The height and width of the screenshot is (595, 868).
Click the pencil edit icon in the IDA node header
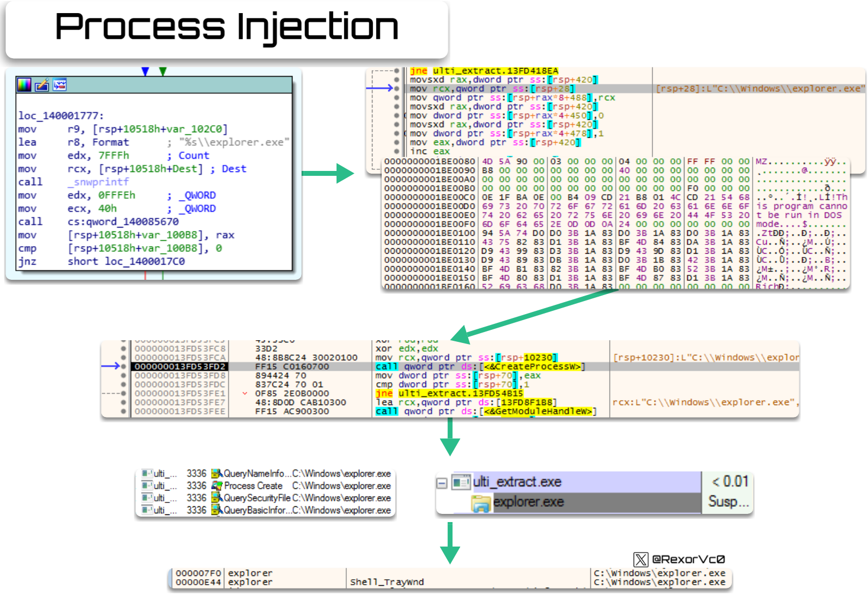click(42, 85)
